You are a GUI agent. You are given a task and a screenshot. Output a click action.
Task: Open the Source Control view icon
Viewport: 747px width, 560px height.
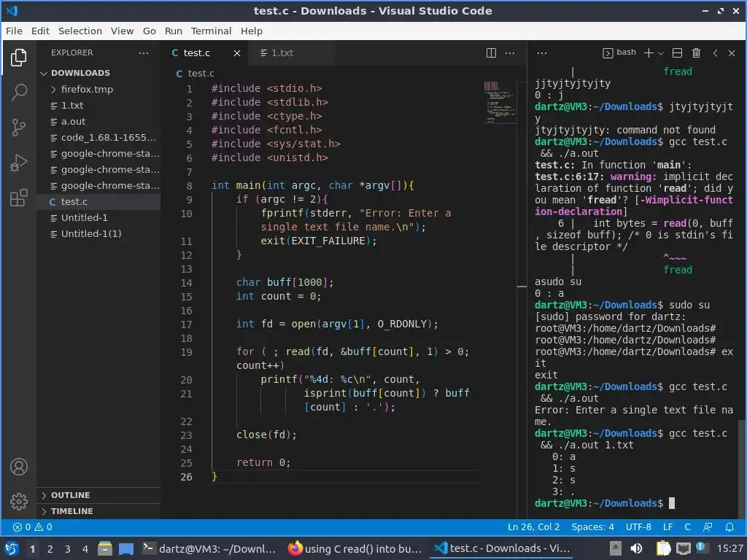tap(18, 128)
